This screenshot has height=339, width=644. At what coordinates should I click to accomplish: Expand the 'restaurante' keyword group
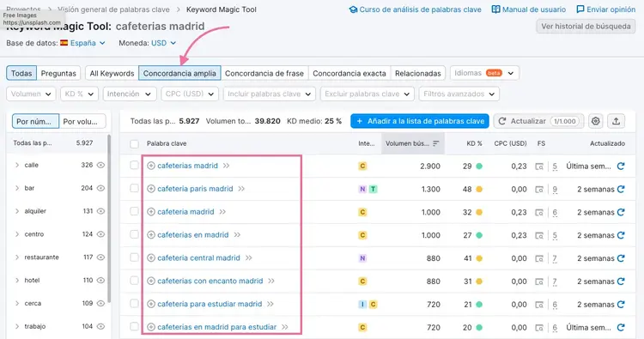[x=17, y=257]
